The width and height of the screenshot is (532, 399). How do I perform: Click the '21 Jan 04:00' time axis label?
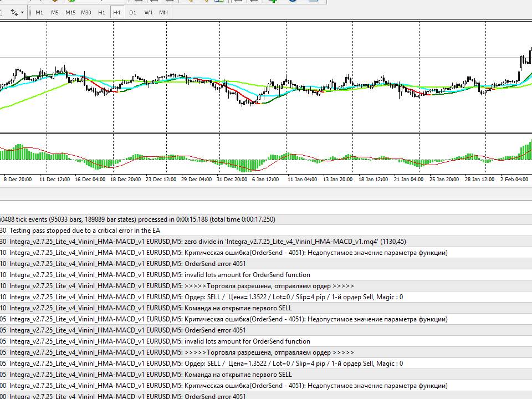408,179
